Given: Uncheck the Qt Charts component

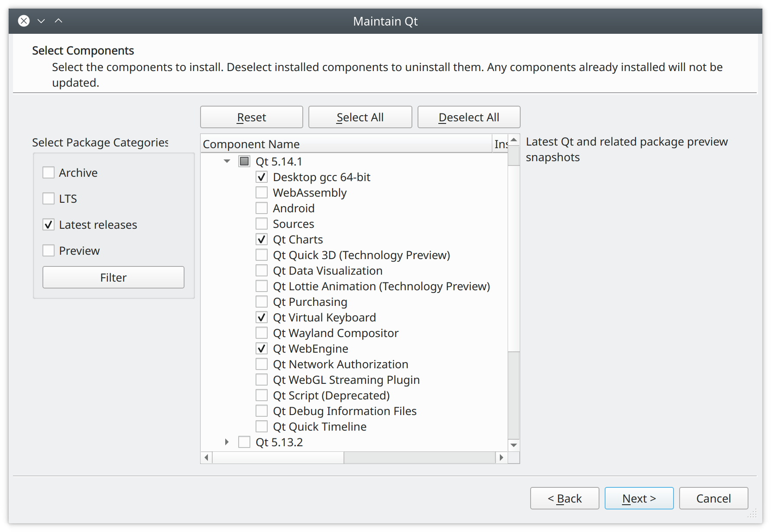Looking at the screenshot, I should [262, 239].
